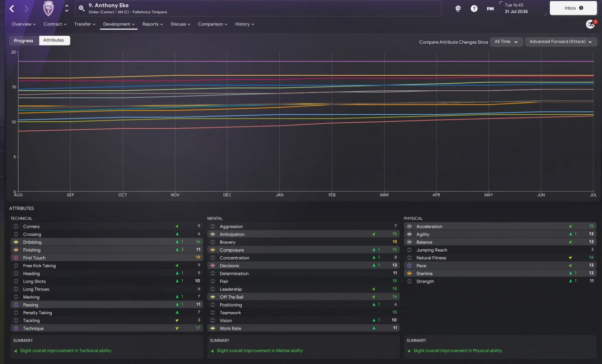Click the Aggression attribute circle icon
This screenshot has height=364, width=602.
(213, 227)
